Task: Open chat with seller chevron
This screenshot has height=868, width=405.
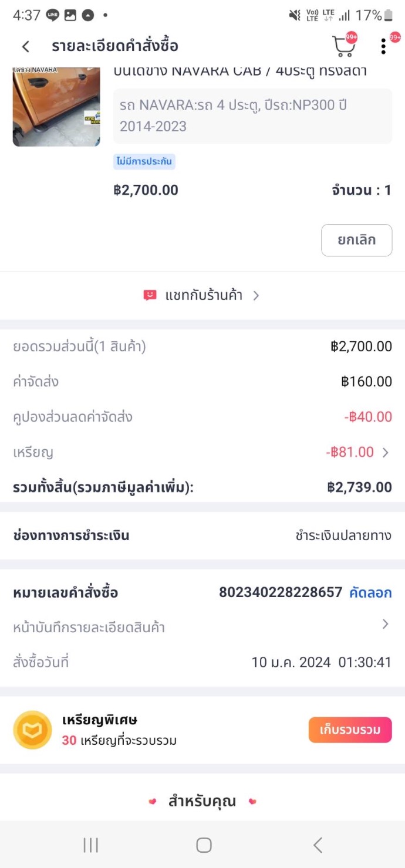Action: (x=256, y=296)
